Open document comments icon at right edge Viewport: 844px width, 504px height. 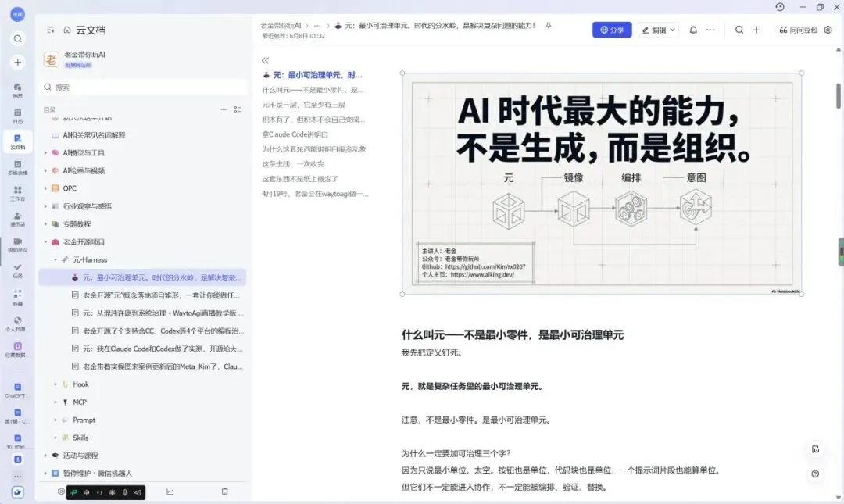[x=815, y=449]
